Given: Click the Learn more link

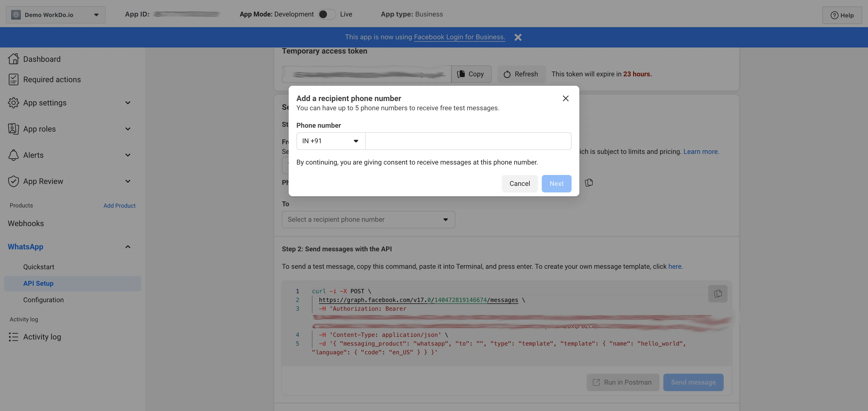Looking at the screenshot, I should (x=701, y=152).
